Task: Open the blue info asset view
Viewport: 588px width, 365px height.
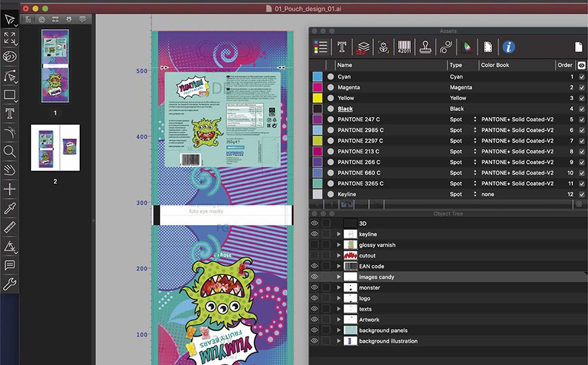Action: coord(509,47)
